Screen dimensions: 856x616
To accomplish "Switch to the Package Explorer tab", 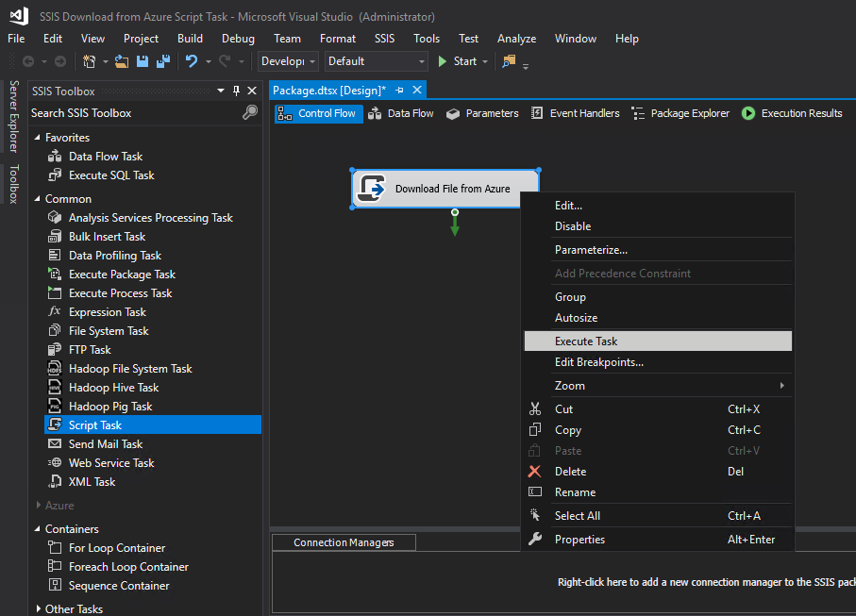I will (680, 113).
